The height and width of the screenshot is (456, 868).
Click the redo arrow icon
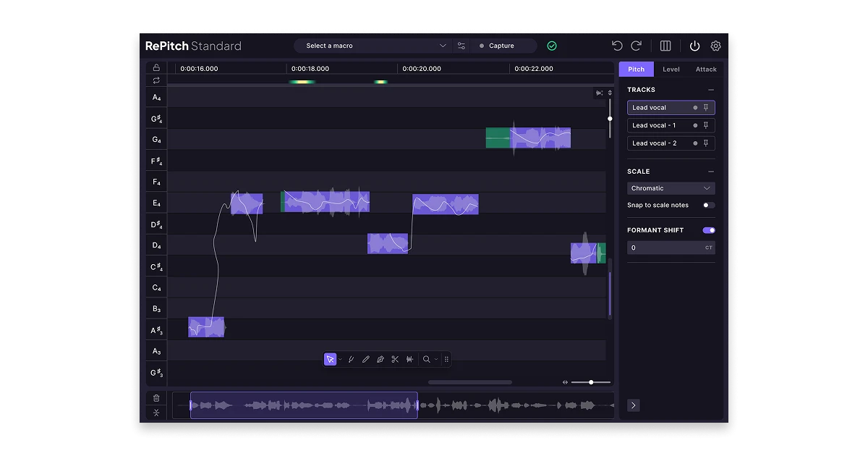pos(637,46)
